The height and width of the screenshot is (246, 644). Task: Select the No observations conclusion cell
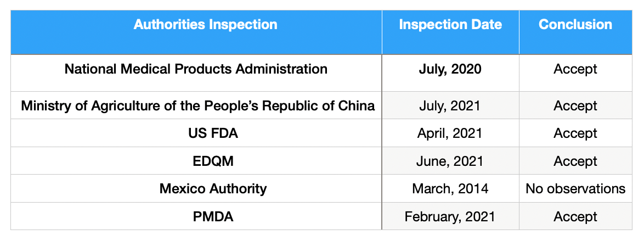point(575,188)
